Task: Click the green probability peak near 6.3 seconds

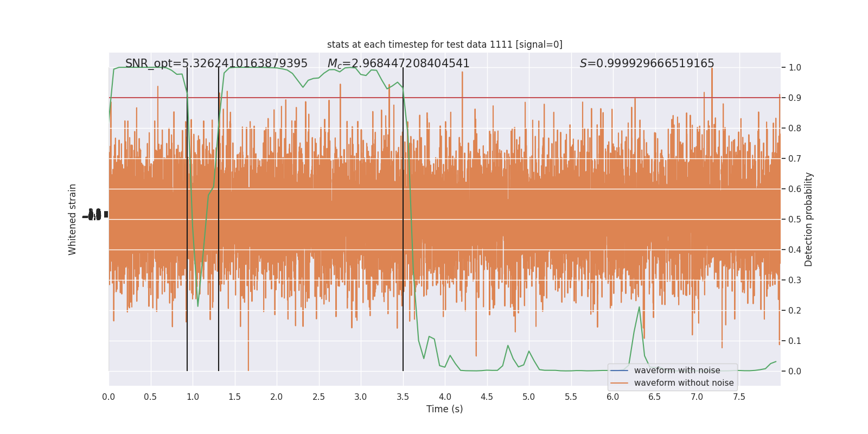Action: tap(639, 308)
